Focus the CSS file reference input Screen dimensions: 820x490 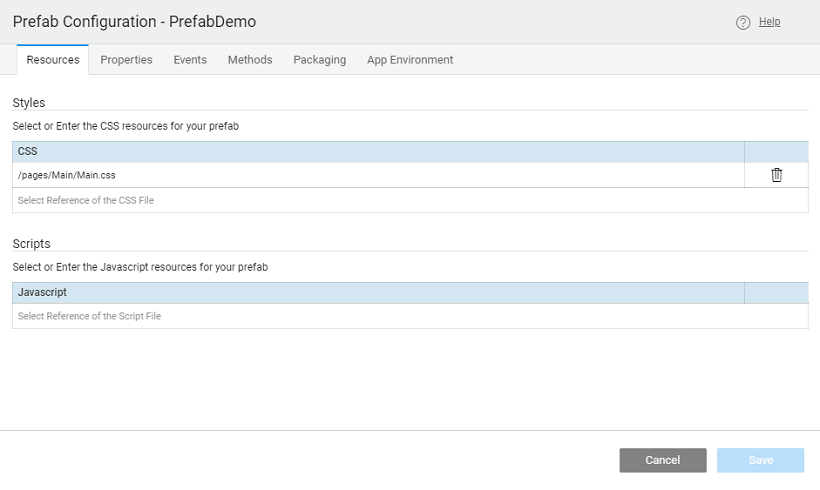378,200
